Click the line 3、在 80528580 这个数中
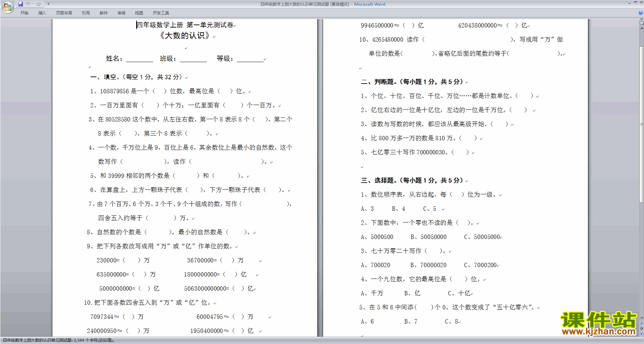Image resolution: width=644 pixels, height=344 pixels. pyautogui.click(x=190, y=119)
